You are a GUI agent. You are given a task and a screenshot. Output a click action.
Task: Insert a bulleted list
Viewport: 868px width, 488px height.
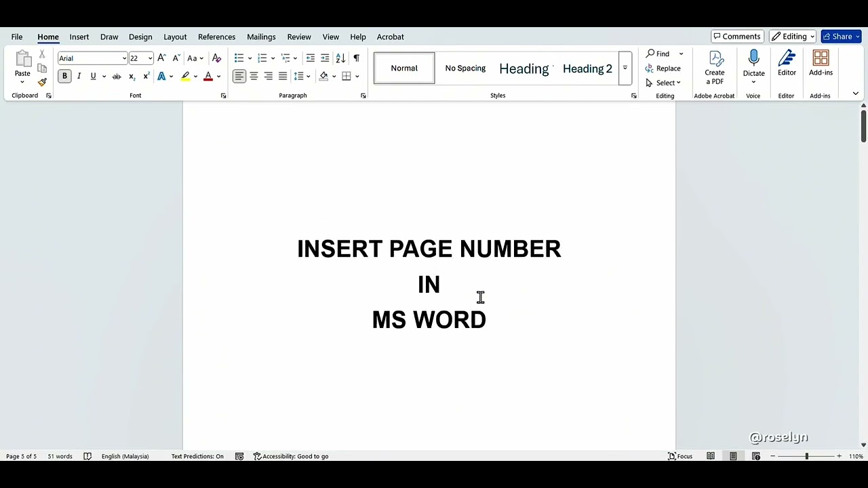tap(239, 58)
